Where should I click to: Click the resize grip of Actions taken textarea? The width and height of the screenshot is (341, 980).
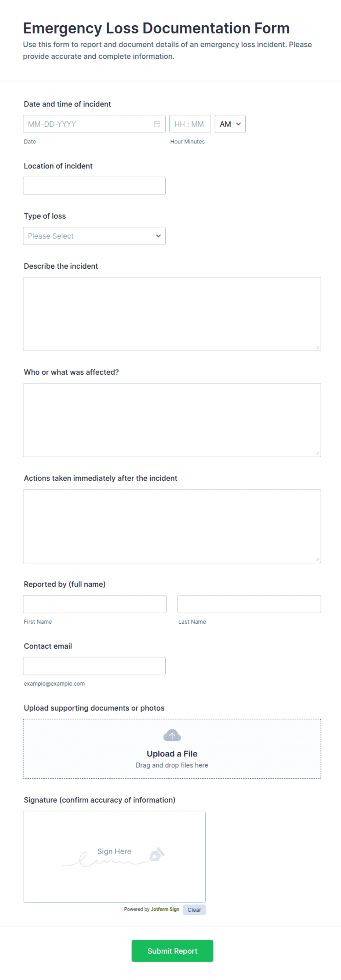pyautogui.click(x=317, y=559)
